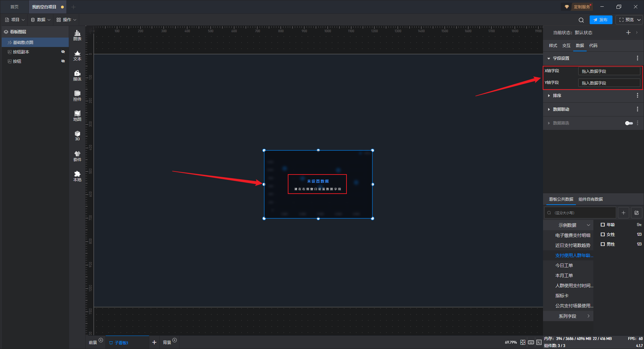Image resolution: width=644 pixels, height=349 pixels.
Task: Select the 电子缴费支付明细 dataset
Action: 573,235
